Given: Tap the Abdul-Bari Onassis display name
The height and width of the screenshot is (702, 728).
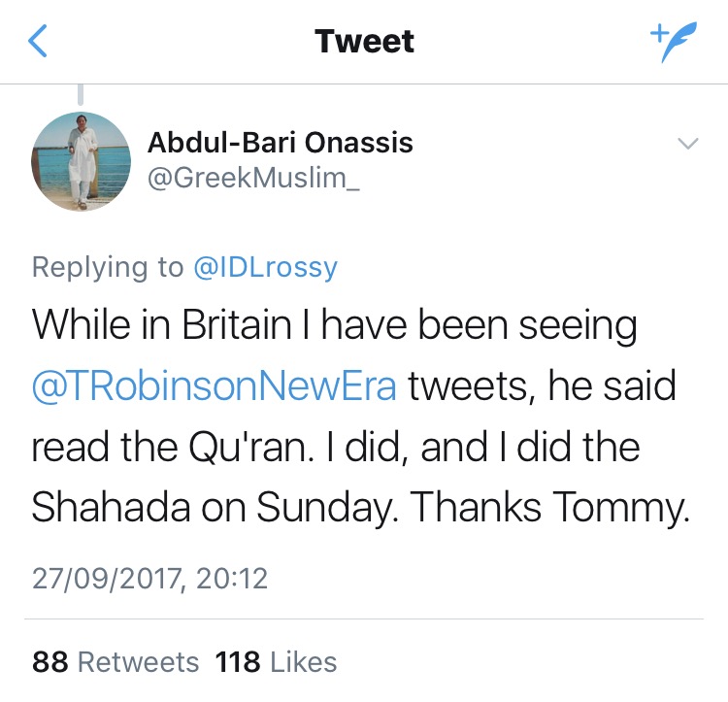Looking at the screenshot, I should click(x=280, y=142).
